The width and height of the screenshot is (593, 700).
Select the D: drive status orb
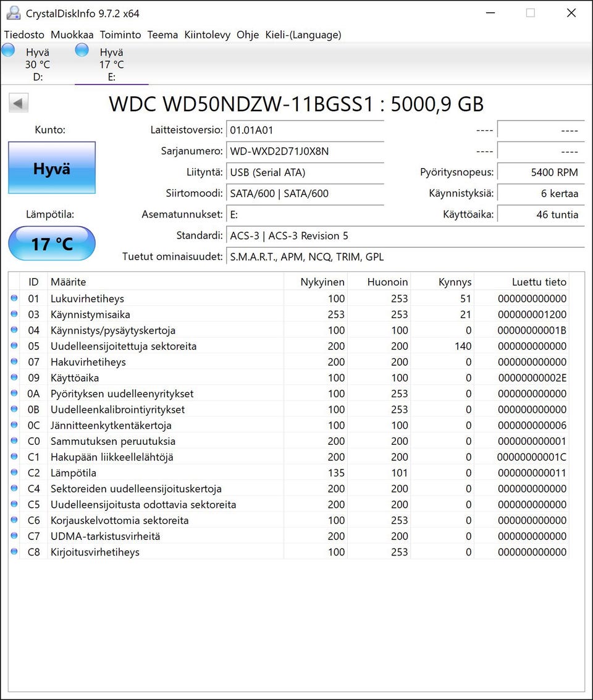coord(8,50)
